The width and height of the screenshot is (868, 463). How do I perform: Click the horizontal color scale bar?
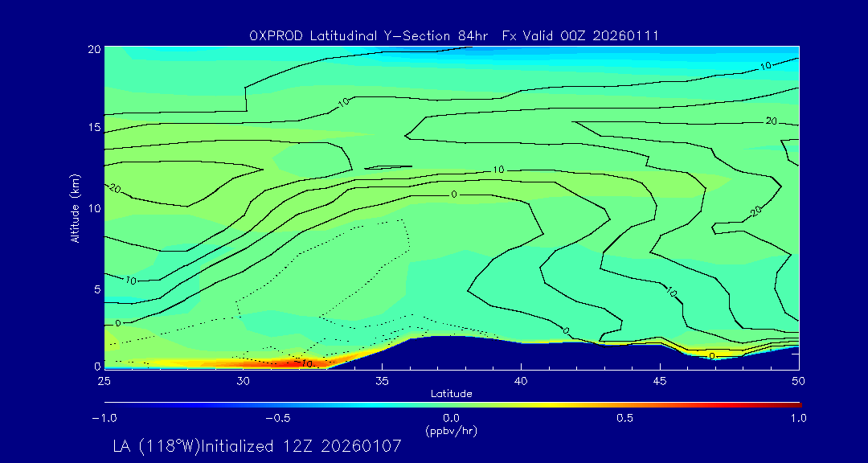(452, 405)
